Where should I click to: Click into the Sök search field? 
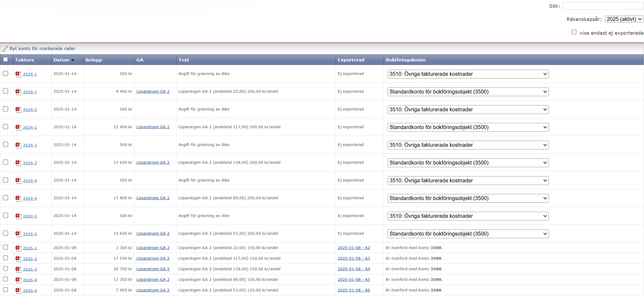[x=602, y=6]
